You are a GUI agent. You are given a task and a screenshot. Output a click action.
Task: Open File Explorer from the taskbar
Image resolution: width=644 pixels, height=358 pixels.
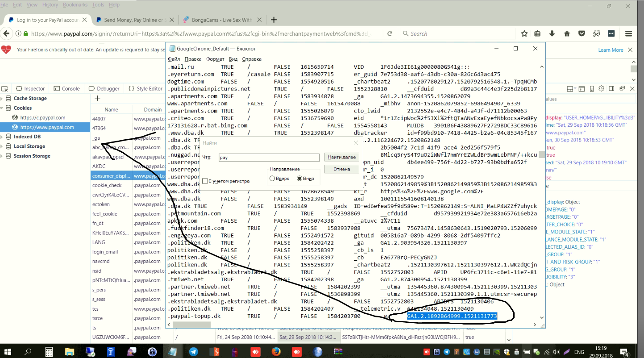70,351
